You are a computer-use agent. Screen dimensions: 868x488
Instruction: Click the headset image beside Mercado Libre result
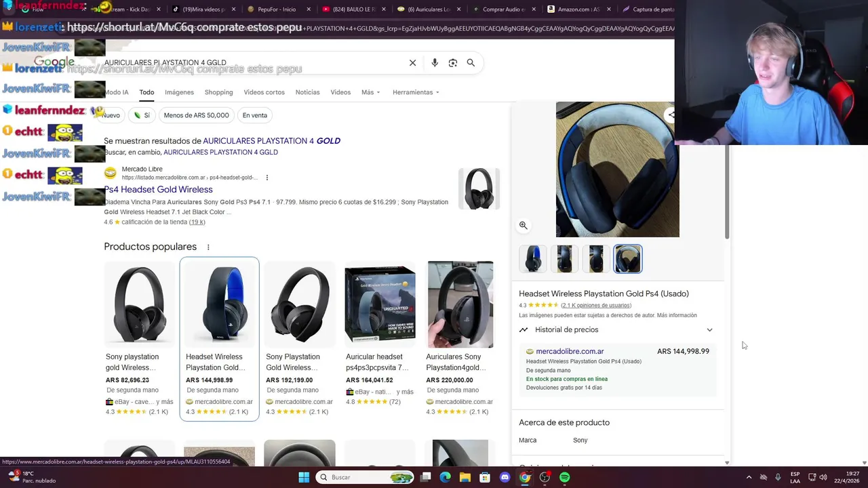pyautogui.click(x=479, y=189)
